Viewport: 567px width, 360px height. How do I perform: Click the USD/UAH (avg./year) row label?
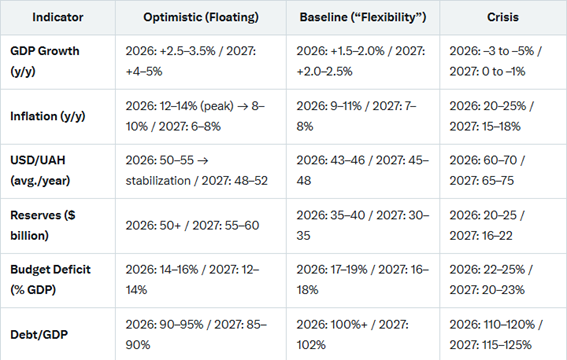[40, 170]
